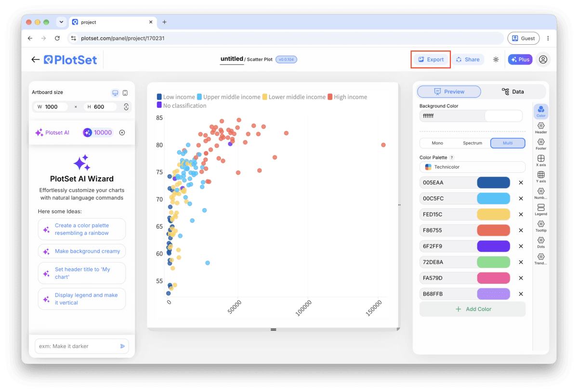The image size is (578, 392).
Task: Click the yellow FED15C color swatch
Action: pos(493,214)
